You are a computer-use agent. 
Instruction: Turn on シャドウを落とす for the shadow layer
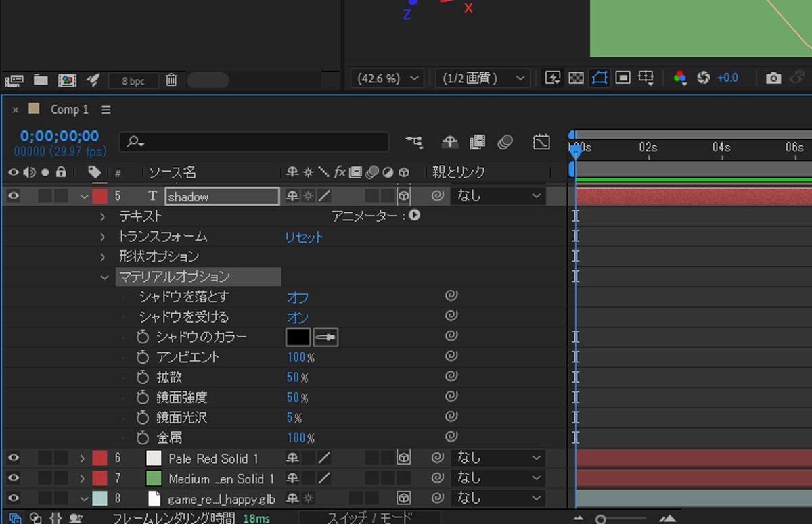(x=296, y=296)
